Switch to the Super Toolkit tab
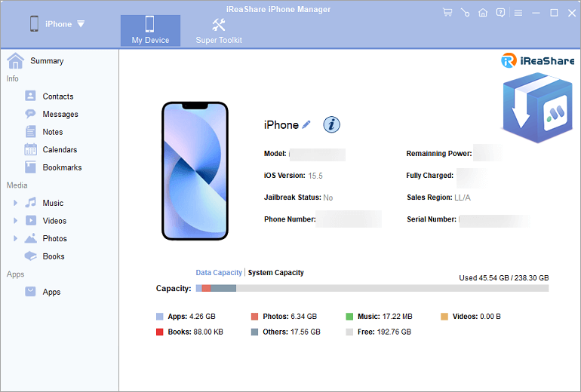Viewport: 581px width, 392px height. click(219, 30)
